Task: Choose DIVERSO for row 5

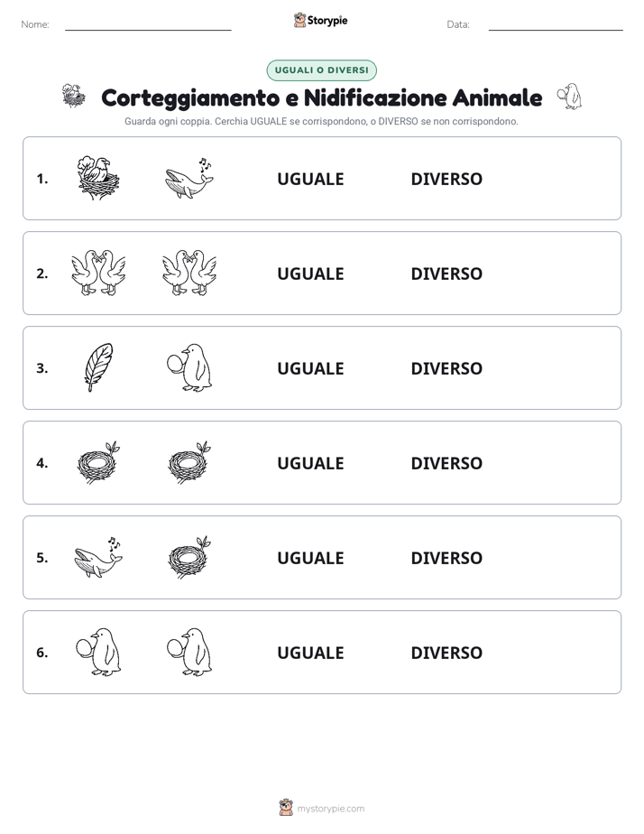Action: click(446, 558)
